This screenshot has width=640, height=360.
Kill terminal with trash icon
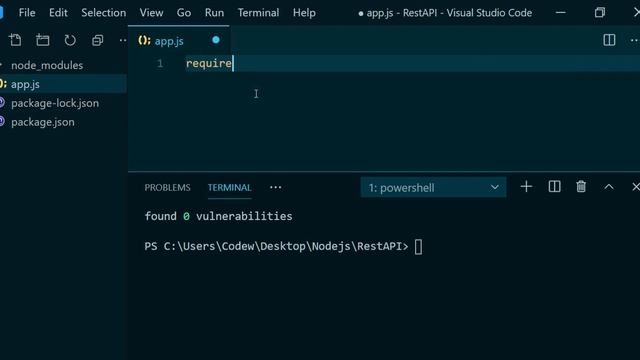[x=581, y=187]
